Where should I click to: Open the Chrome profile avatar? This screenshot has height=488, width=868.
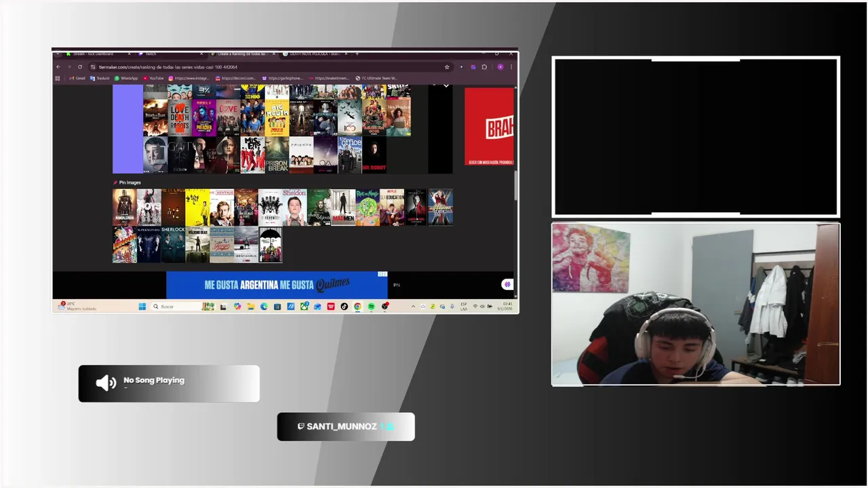(500, 66)
